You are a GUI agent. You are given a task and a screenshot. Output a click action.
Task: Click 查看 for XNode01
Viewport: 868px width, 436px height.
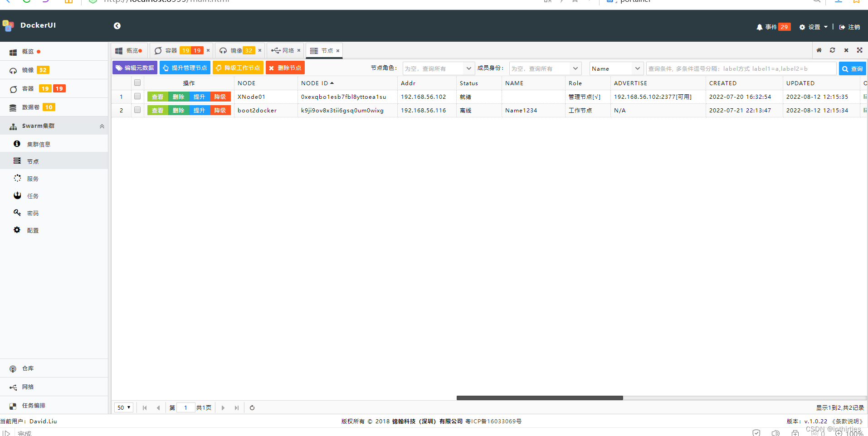tap(158, 97)
